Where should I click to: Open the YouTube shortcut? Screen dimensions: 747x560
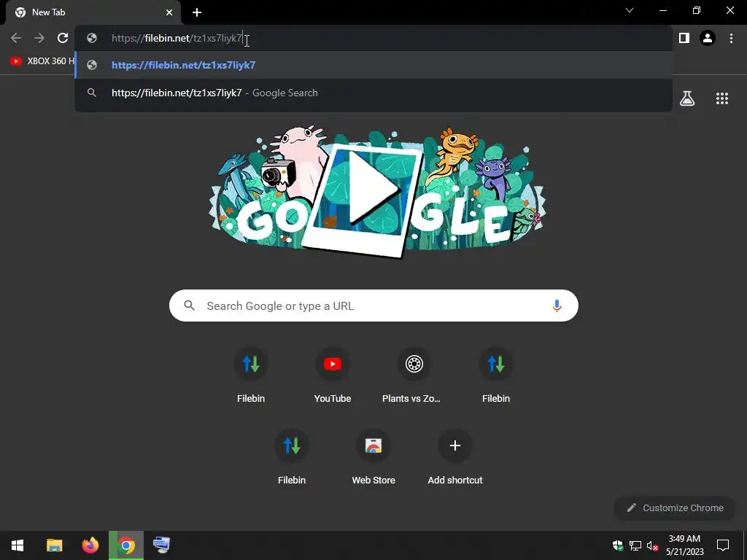tap(333, 376)
